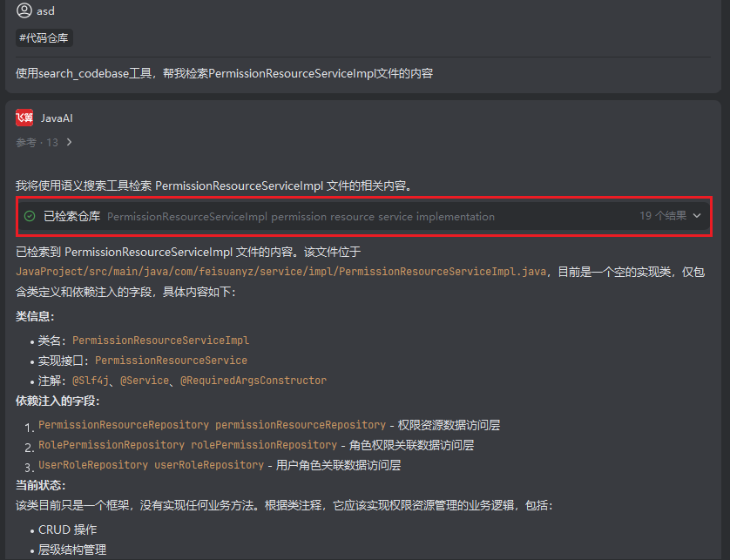Click the @Slf4j annotation
Screen dimensions: 730x560
92,381
